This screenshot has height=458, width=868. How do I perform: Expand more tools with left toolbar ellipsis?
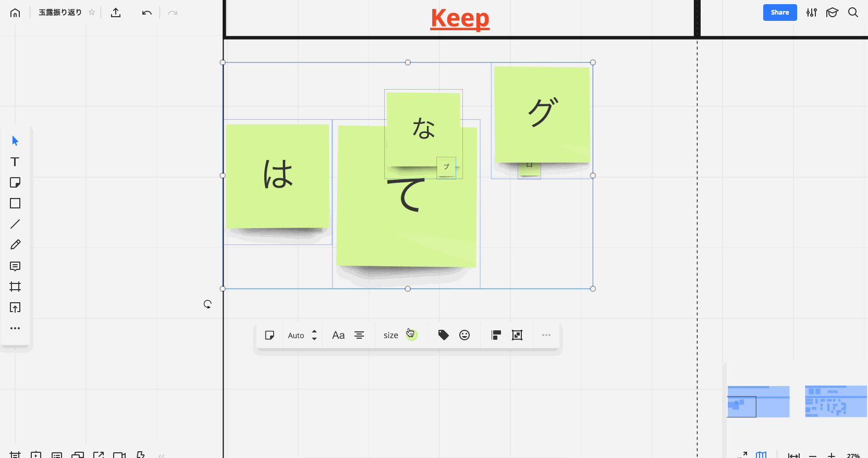[x=15, y=328]
